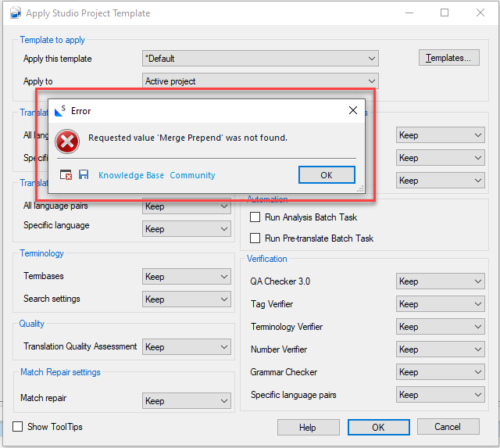Click the Match Repair settings group label
This screenshot has width=500, height=448.
point(60,372)
